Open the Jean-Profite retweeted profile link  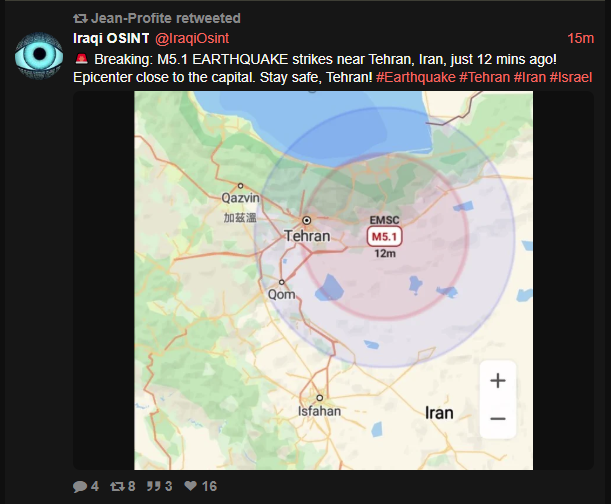[166, 18]
